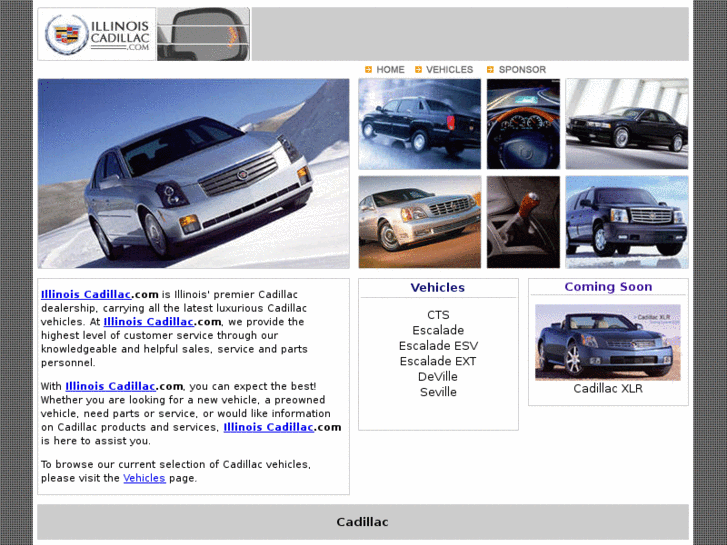Click the Vehicles panel heading

click(438, 288)
